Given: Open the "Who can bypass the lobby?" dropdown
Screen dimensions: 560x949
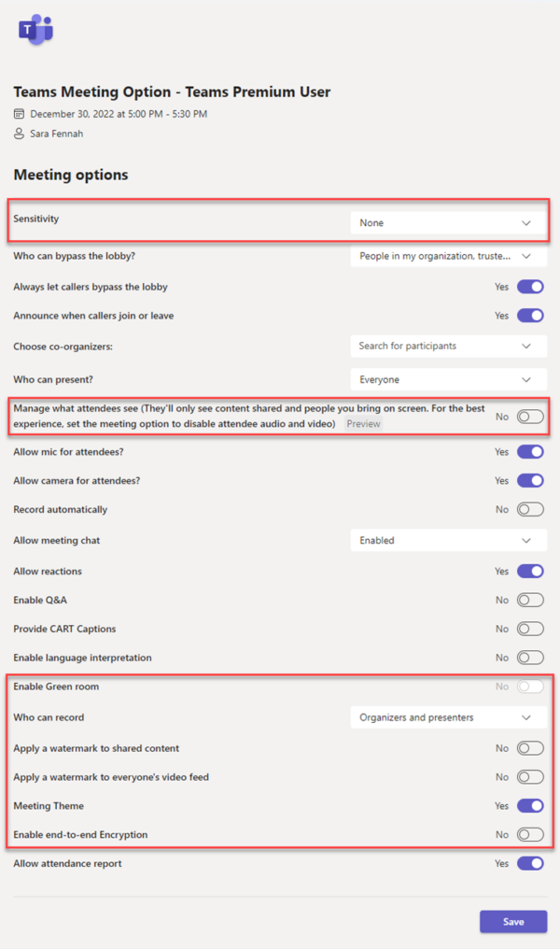Looking at the screenshot, I should [448, 255].
